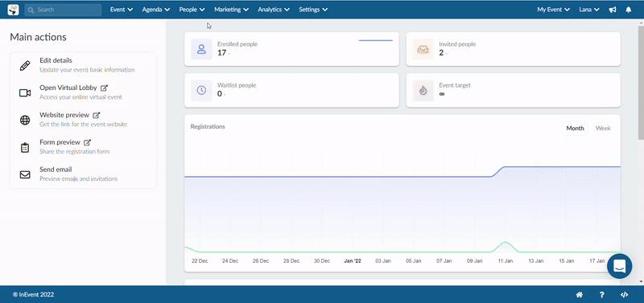Click external-link icon next to Website preview
The height and width of the screenshot is (303, 644).
point(97,115)
